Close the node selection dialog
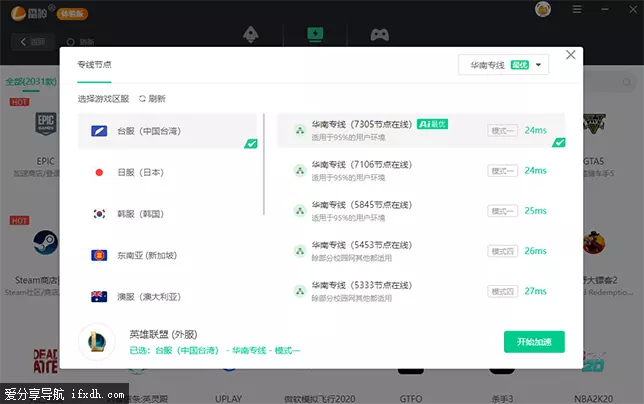Screen dimensions: 644x404 pyautogui.click(x=571, y=56)
